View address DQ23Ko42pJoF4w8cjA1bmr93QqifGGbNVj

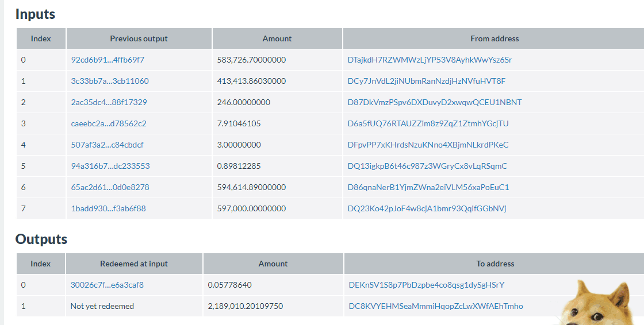point(427,208)
